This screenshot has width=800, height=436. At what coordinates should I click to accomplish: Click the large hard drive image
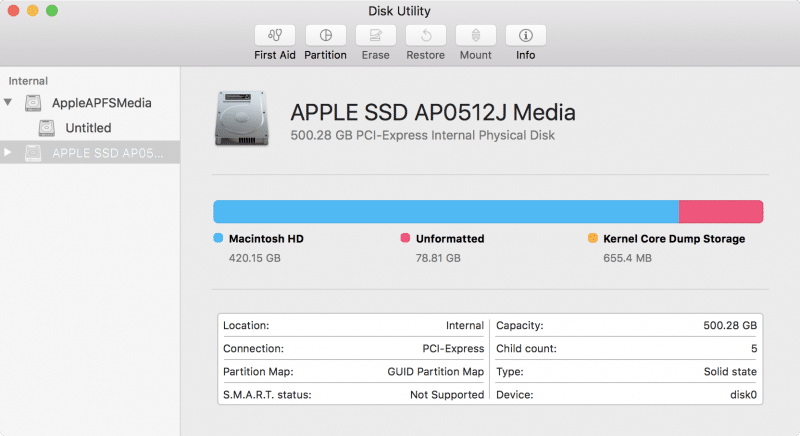242,118
